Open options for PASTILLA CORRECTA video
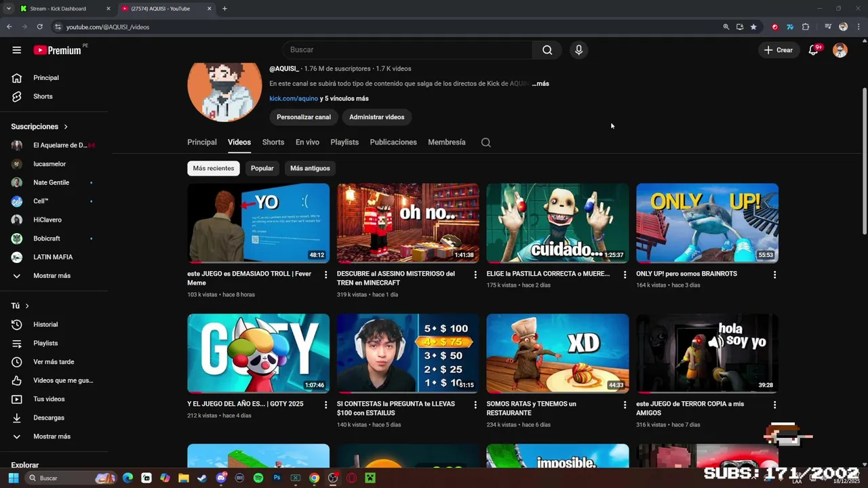The width and height of the screenshot is (868, 488). click(x=625, y=274)
